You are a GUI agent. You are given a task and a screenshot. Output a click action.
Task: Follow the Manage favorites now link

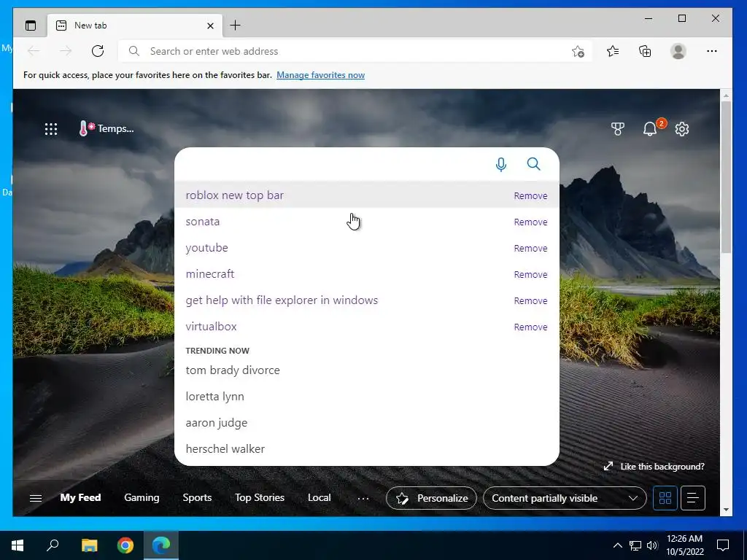pyautogui.click(x=321, y=75)
